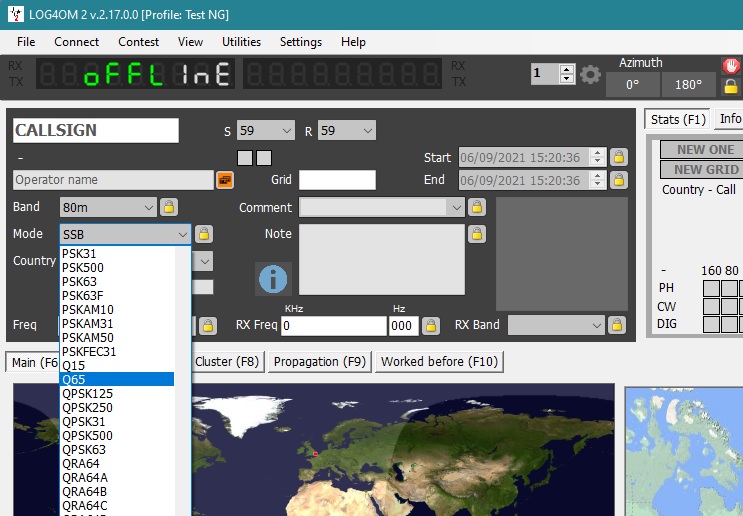Image resolution: width=743 pixels, height=516 pixels.
Task: Click the CALLSIGN input field
Action: (x=96, y=130)
